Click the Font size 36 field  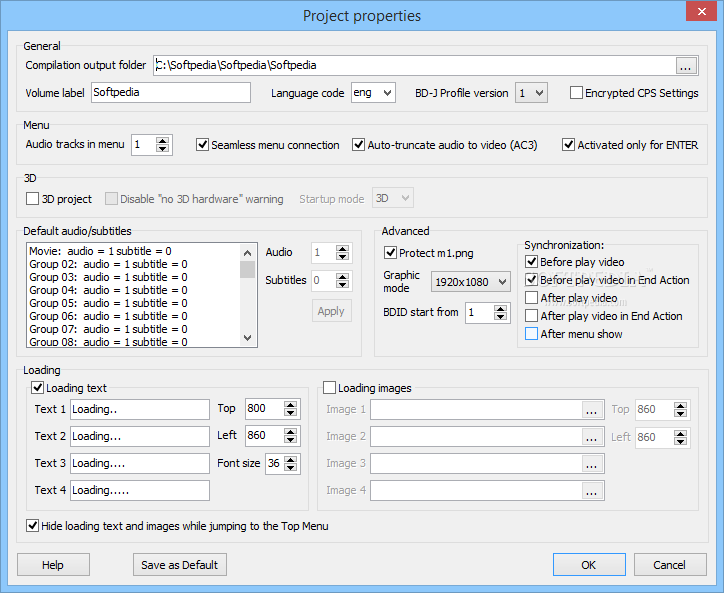pyautogui.click(x=275, y=463)
